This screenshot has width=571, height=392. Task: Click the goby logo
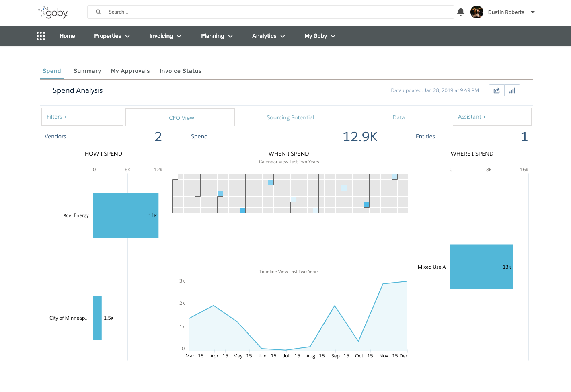click(x=53, y=12)
